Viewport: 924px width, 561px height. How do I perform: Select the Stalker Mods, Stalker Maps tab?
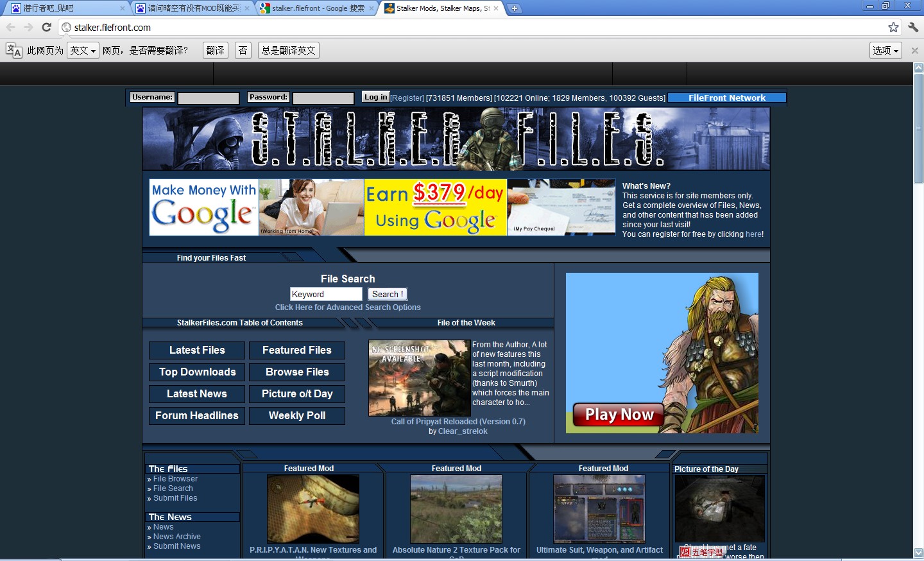pyautogui.click(x=442, y=8)
